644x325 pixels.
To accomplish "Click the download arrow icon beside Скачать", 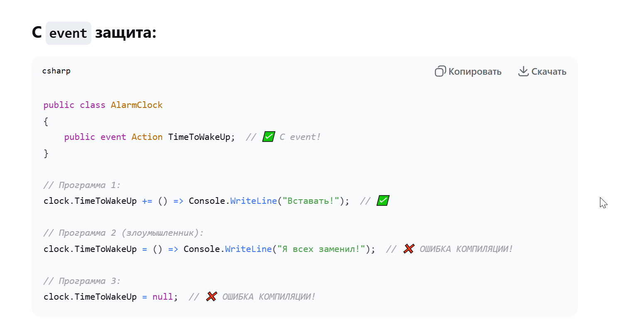I will coord(523,71).
